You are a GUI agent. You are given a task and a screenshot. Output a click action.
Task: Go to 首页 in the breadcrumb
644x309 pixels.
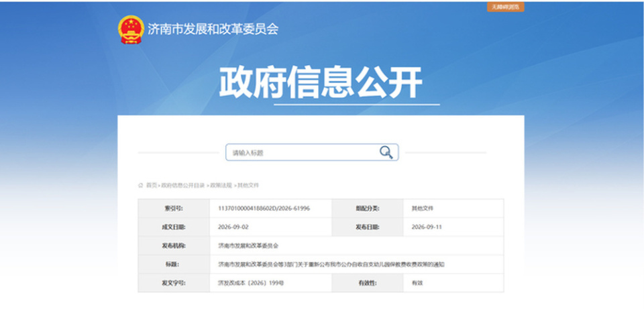[x=152, y=186]
